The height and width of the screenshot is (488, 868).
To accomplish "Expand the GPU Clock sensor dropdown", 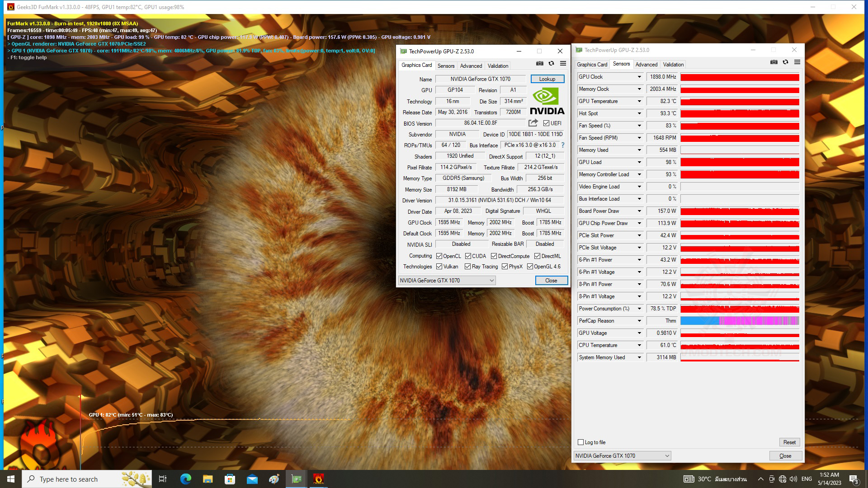I will (639, 77).
